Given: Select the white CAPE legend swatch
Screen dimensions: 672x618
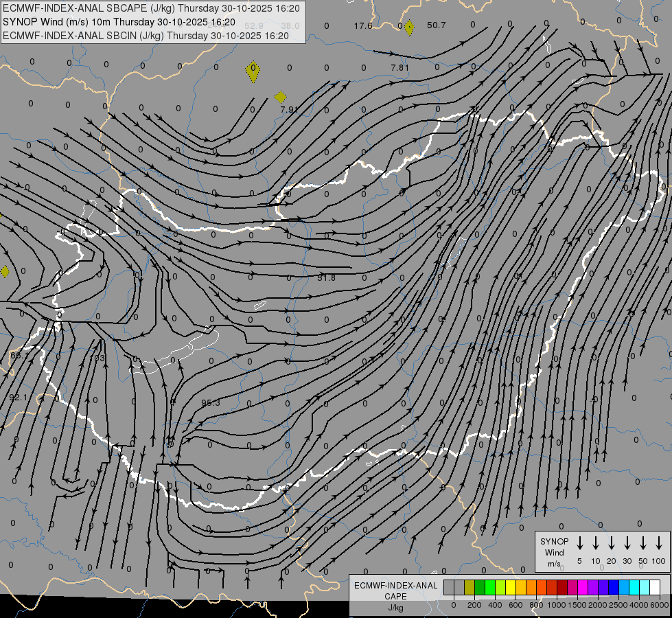Looking at the screenshot, I should (655, 588).
